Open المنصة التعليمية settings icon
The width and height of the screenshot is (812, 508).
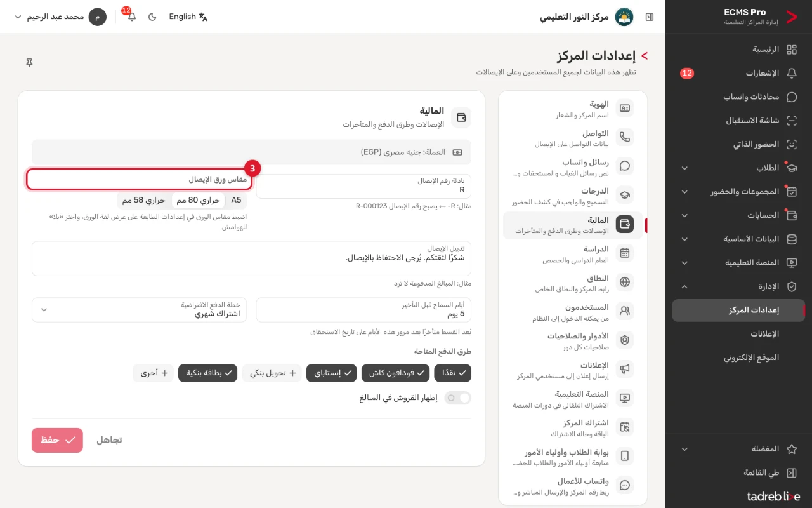[x=625, y=398]
